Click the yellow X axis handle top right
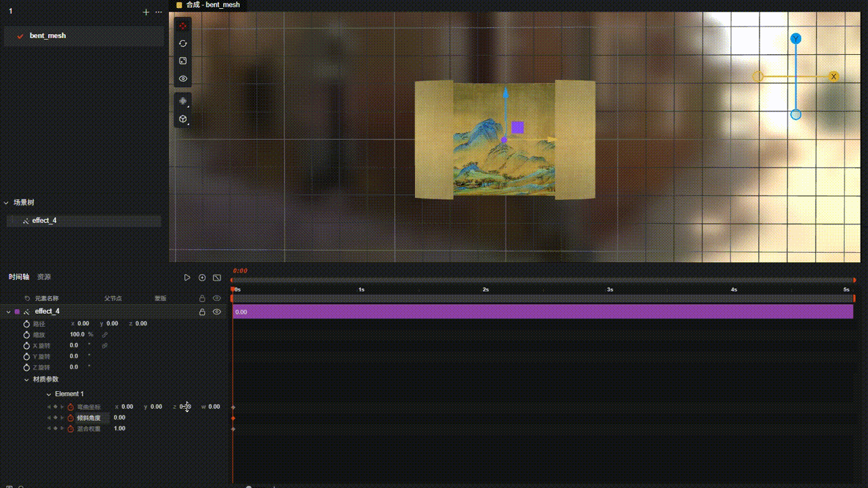The width and height of the screenshot is (868, 488). point(833,77)
